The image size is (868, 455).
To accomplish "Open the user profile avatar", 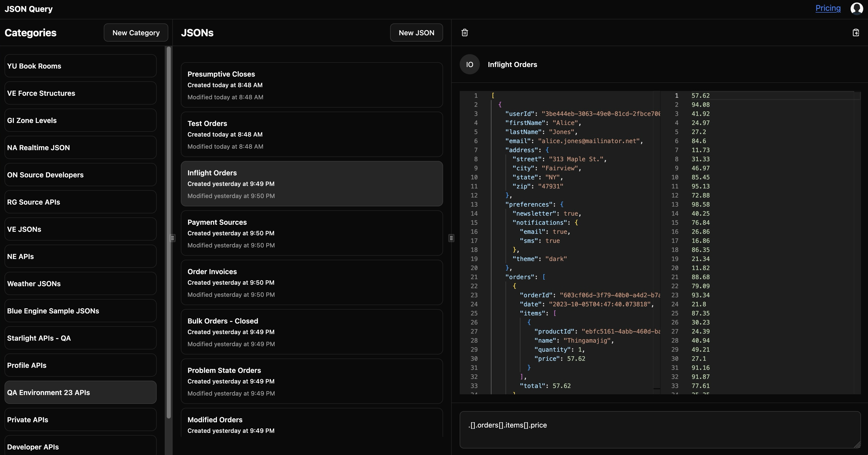I will coord(857,8).
